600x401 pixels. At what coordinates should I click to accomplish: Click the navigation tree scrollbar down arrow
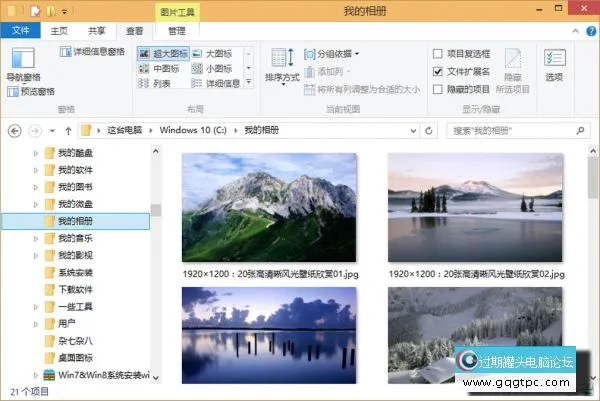point(156,378)
